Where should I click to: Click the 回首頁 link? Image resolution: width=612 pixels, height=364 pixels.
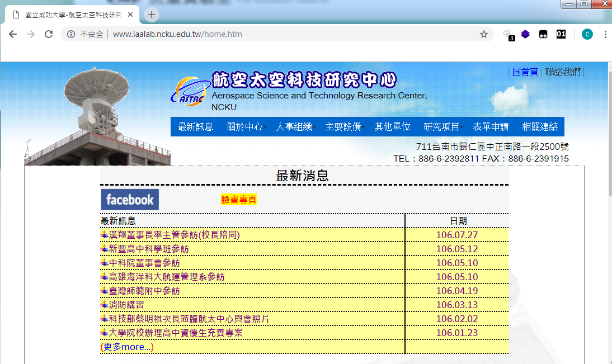point(525,72)
